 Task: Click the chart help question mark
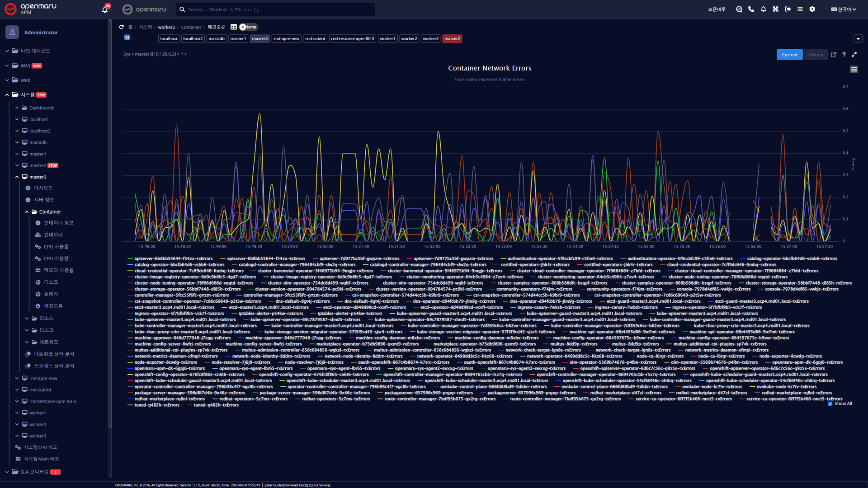pyautogui.click(x=844, y=55)
